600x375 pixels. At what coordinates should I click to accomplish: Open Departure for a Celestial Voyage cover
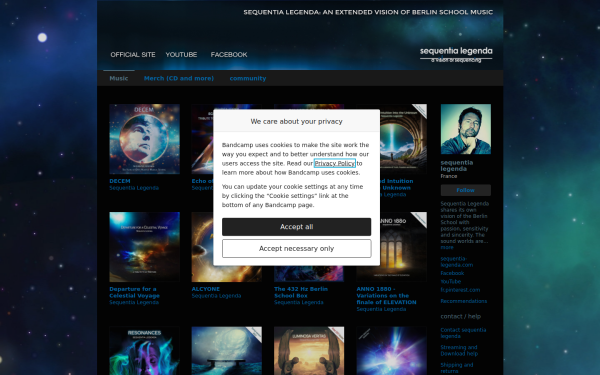145,247
